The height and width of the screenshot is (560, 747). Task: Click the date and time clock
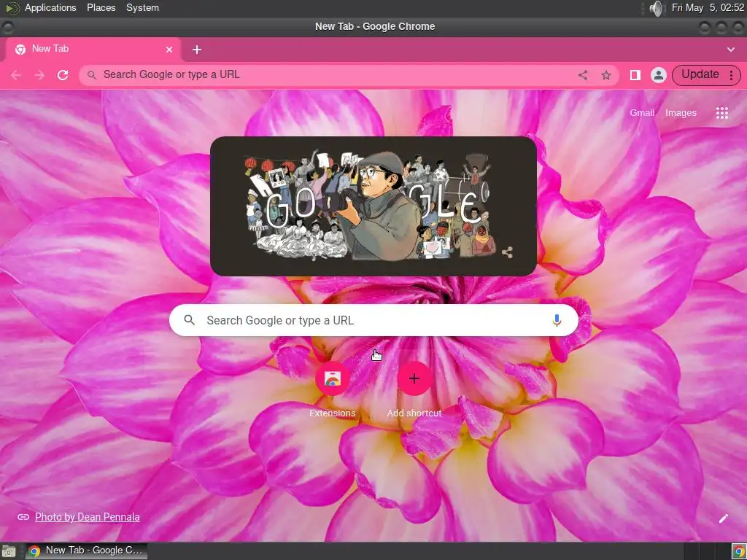[708, 7]
